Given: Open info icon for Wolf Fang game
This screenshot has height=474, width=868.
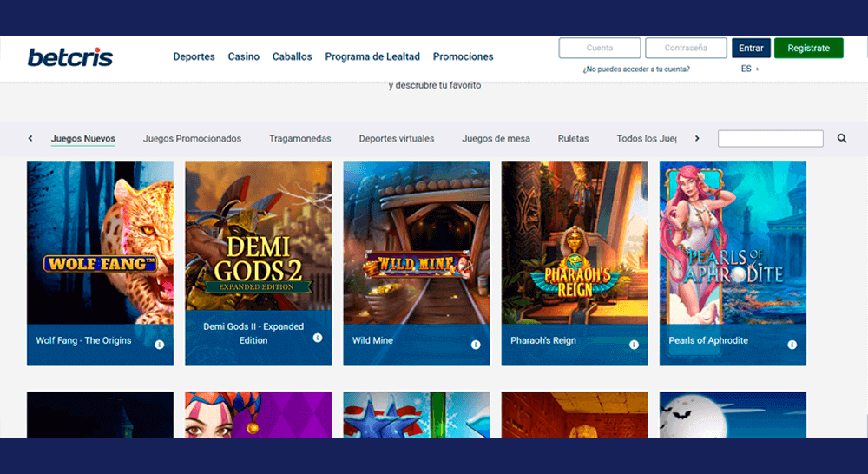Looking at the screenshot, I should (160, 345).
